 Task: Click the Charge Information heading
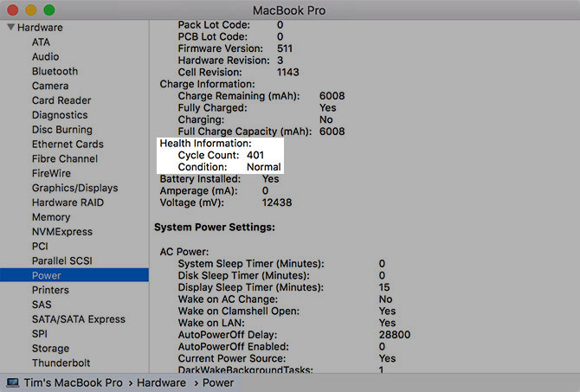tap(207, 84)
